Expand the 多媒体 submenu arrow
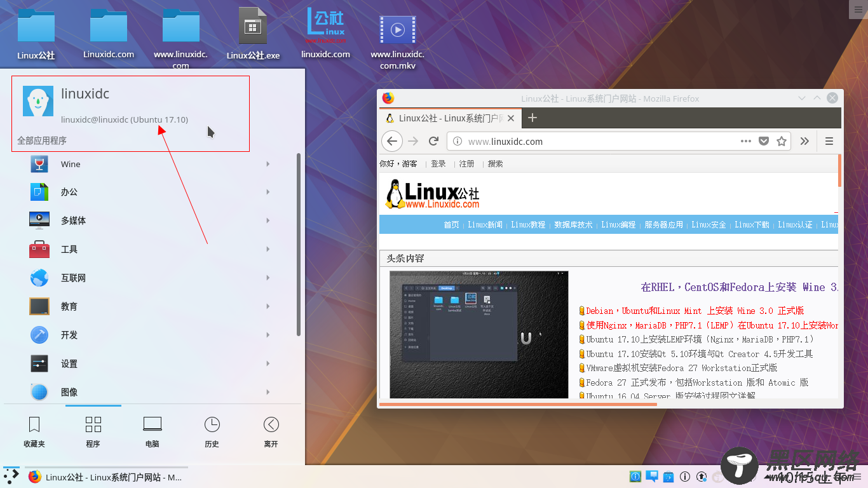The height and width of the screenshot is (488, 868). [x=268, y=220]
